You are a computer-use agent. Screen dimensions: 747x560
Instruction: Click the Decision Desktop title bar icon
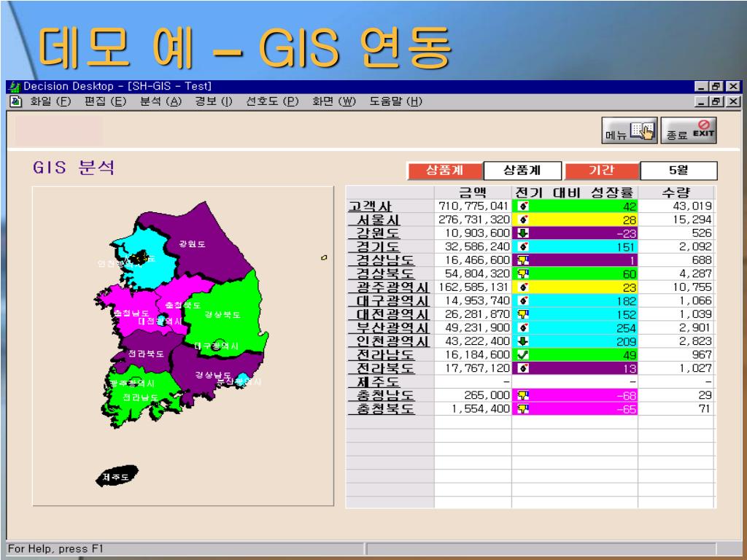(15, 87)
